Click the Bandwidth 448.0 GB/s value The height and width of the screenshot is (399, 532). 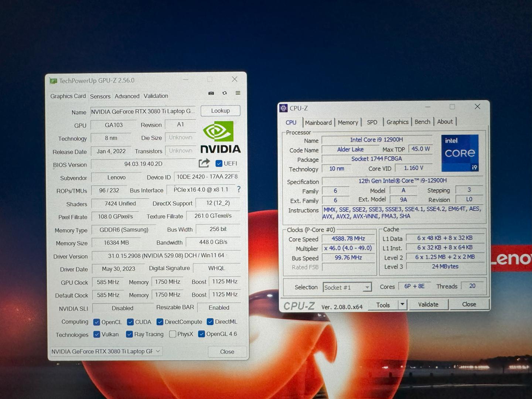(x=213, y=242)
